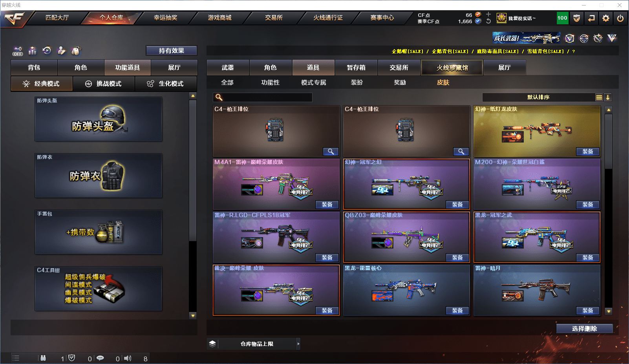Open the 游戏商城 tab

coord(219,18)
